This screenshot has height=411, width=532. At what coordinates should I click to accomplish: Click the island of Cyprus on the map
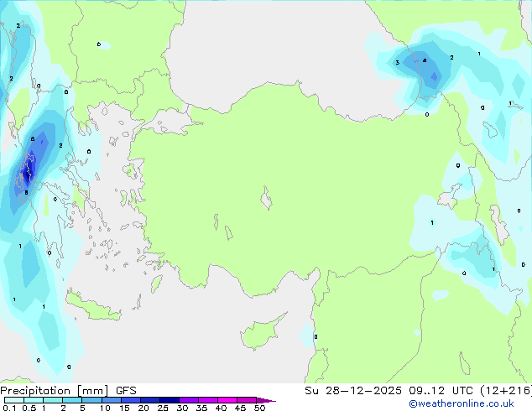[x=259, y=334]
